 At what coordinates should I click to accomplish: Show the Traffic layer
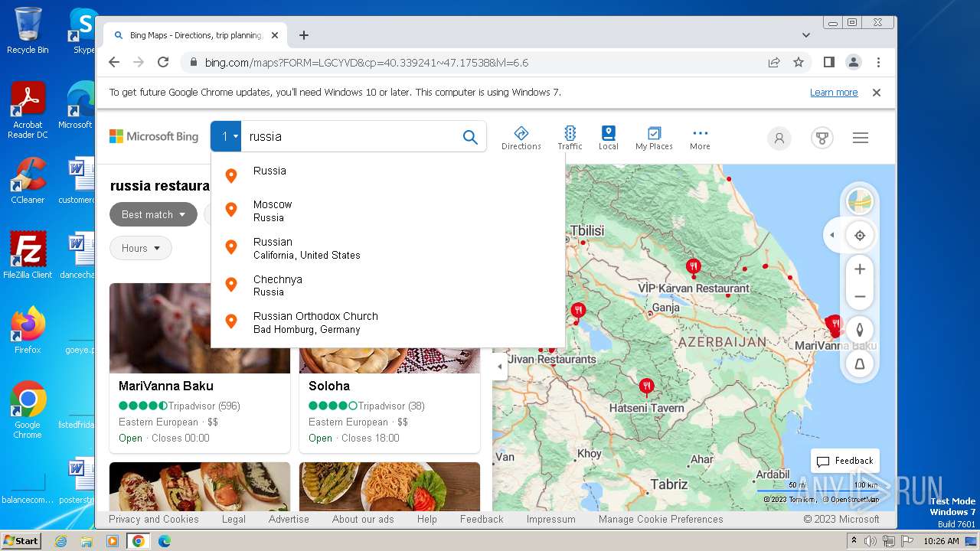(570, 138)
